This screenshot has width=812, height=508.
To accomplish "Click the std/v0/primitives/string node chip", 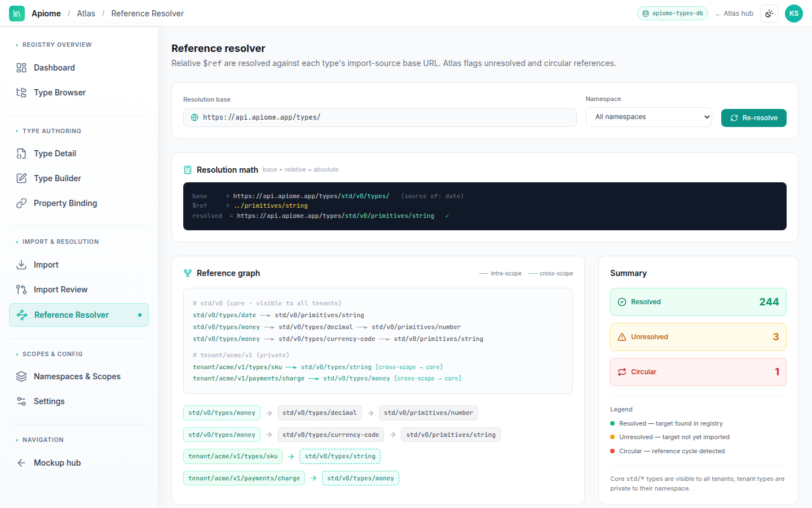I will pyautogui.click(x=451, y=435).
